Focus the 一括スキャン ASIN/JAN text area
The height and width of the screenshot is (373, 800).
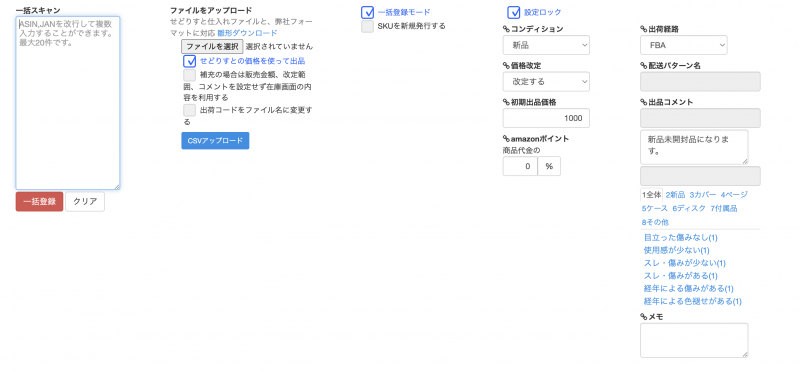[68, 103]
